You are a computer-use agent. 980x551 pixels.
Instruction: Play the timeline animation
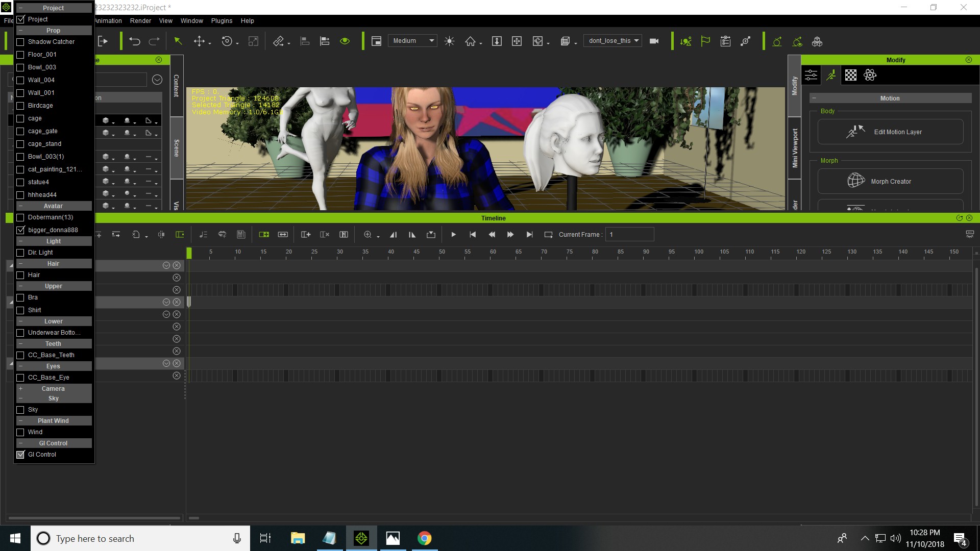point(453,235)
